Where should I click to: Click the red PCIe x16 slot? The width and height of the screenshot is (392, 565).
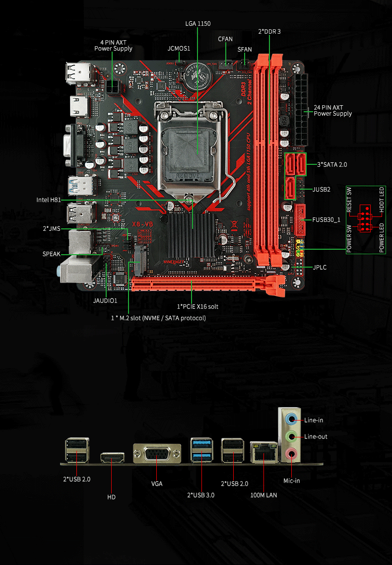click(x=208, y=284)
